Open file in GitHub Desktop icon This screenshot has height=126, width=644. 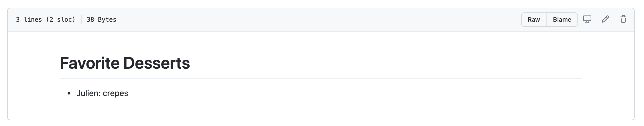point(587,19)
